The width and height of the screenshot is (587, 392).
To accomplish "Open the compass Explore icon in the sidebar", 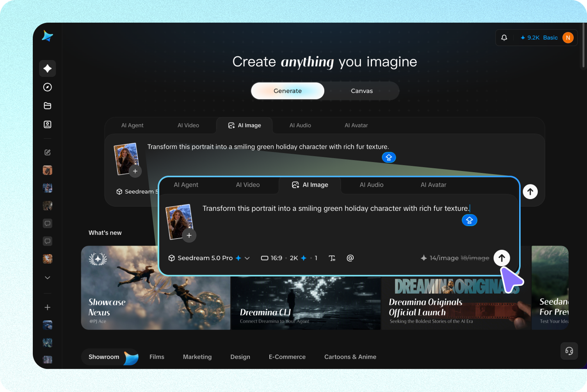I will [48, 87].
